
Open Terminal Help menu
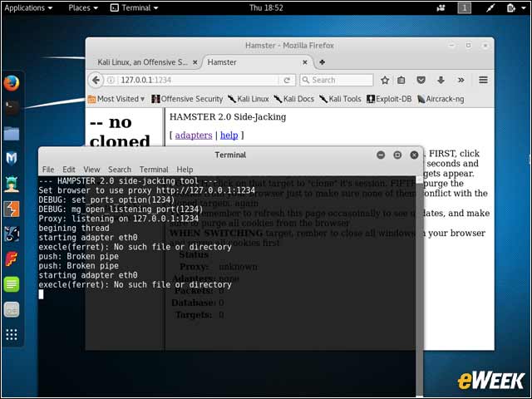point(185,170)
